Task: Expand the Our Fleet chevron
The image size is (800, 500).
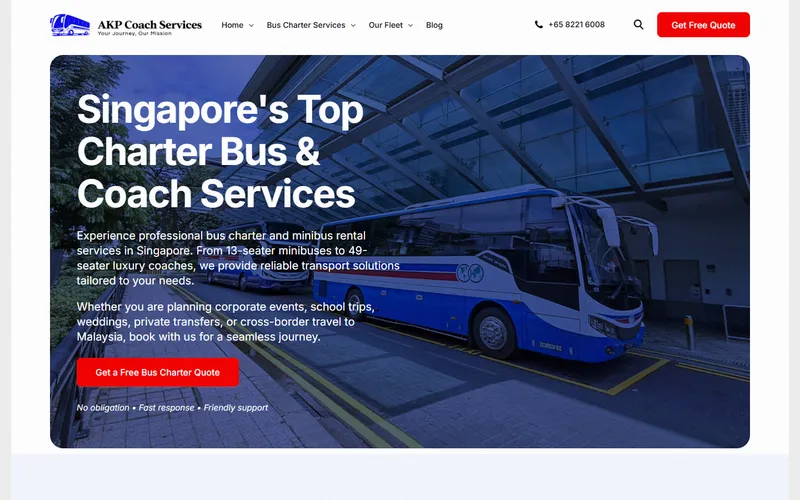Action: (x=410, y=26)
